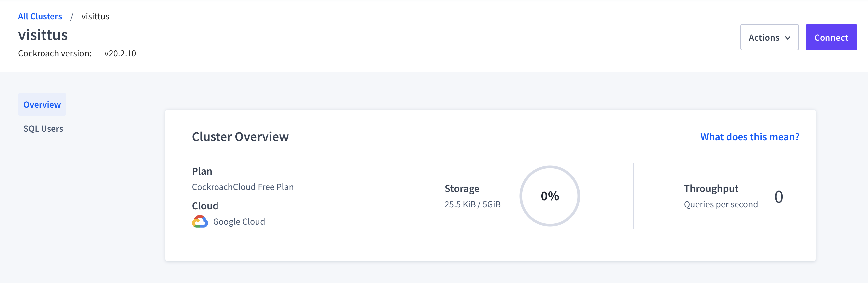Viewport: 868px width, 283px height.
Task: Open the SQL Users section
Action: point(43,128)
